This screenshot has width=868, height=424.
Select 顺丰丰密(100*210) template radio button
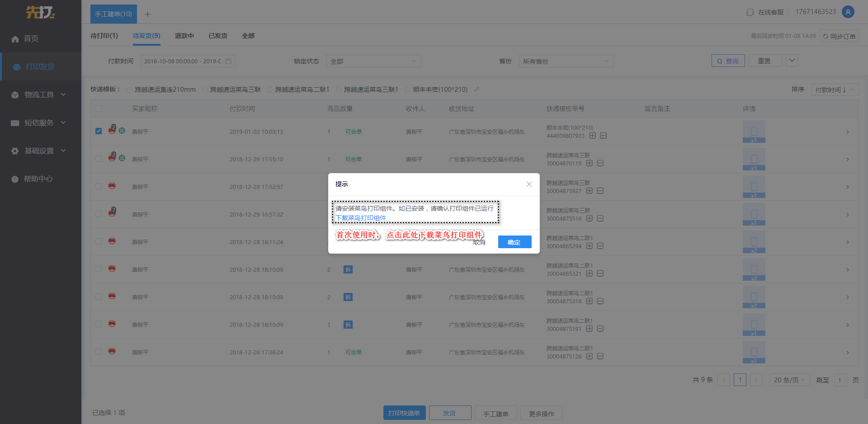coord(407,90)
